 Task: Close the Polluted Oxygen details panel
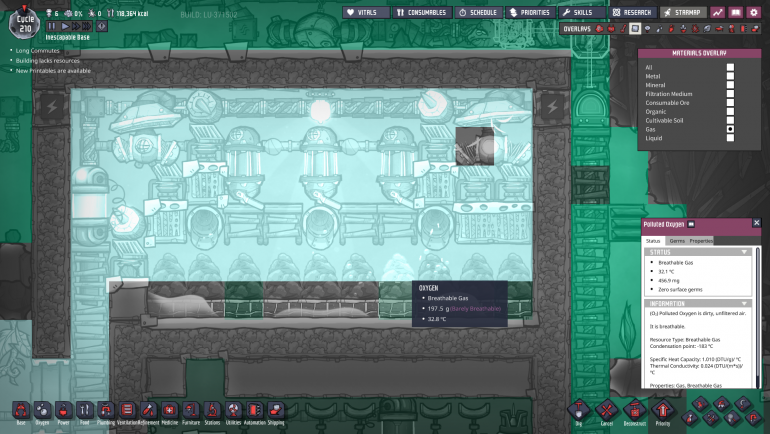(756, 223)
